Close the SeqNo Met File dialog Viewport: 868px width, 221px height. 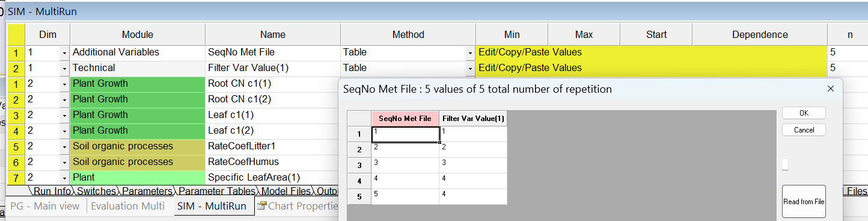(831, 89)
